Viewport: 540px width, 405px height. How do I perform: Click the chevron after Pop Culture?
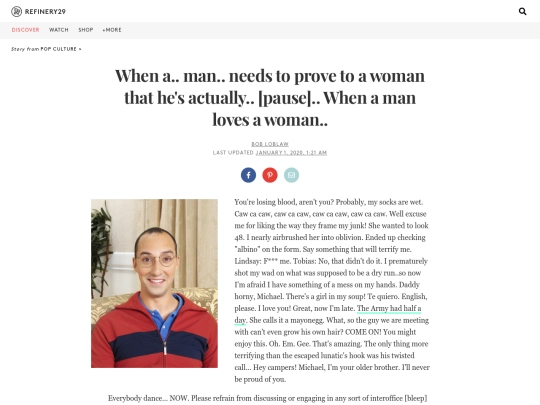click(x=80, y=49)
